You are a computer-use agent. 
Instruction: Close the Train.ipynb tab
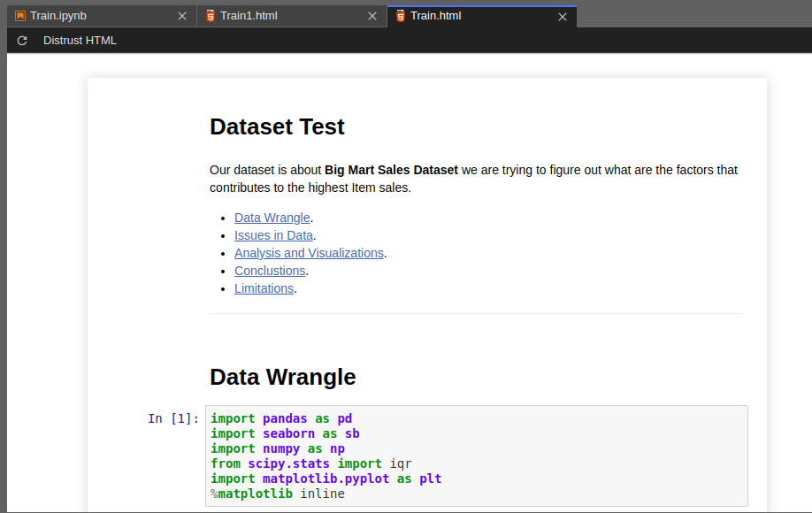pyautogui.click(x=182, y=15)
